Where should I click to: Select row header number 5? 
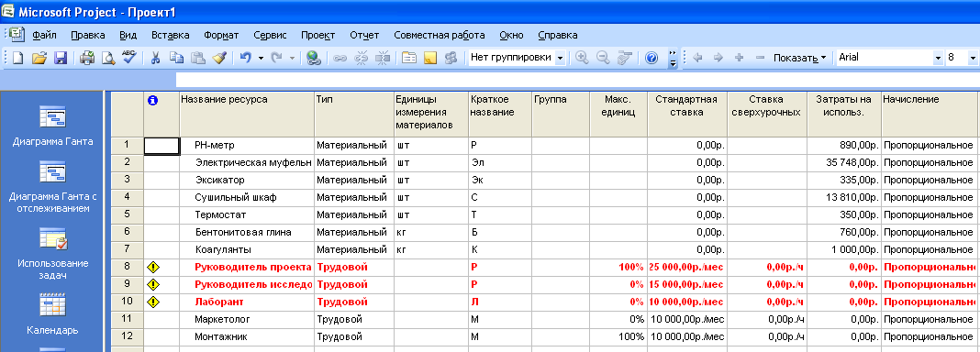(127, 214)
